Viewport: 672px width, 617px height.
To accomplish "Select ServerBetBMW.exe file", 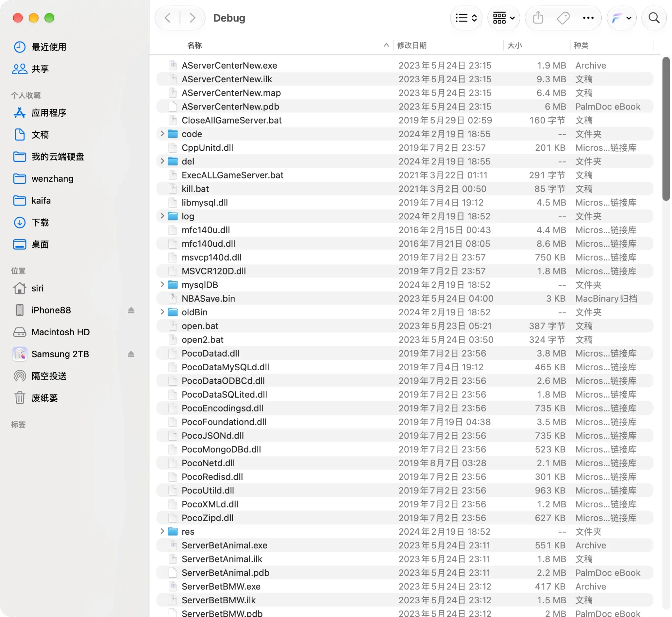I will [405, 586].
